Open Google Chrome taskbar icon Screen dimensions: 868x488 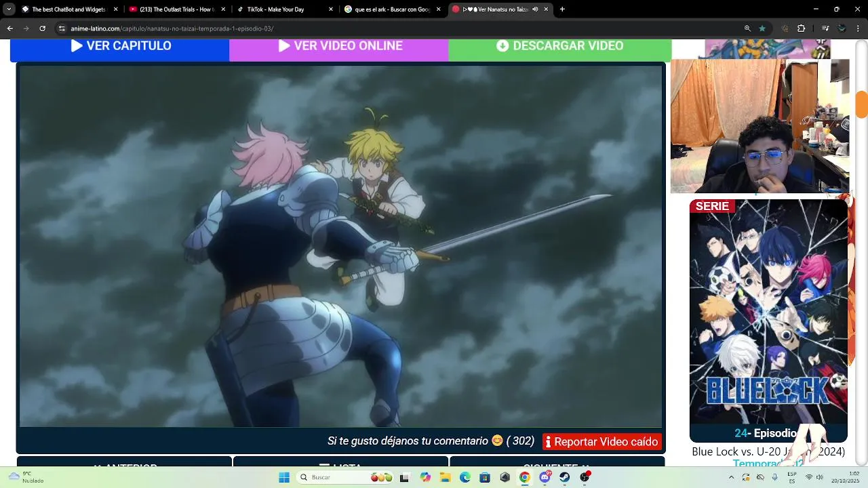coord(525,477)
